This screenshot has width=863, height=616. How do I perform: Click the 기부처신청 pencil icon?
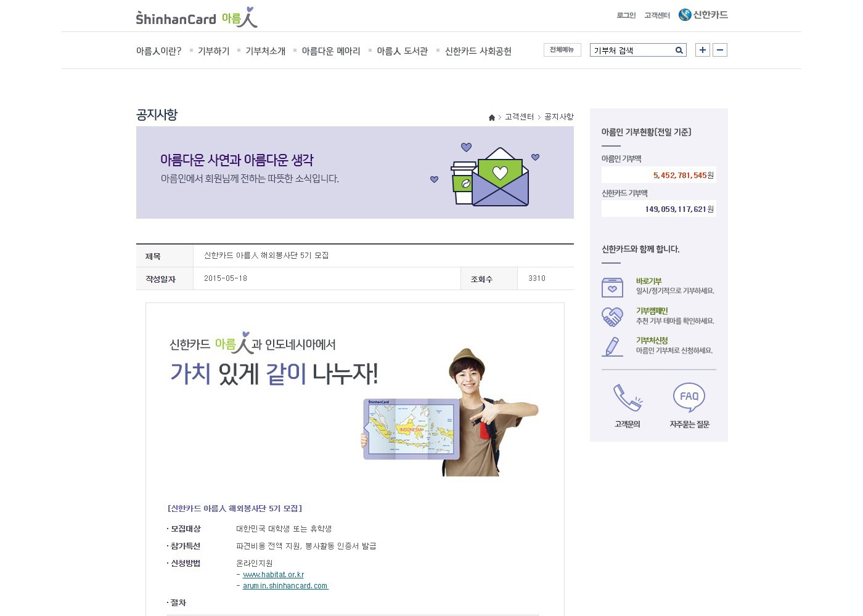tap(612, 346)
